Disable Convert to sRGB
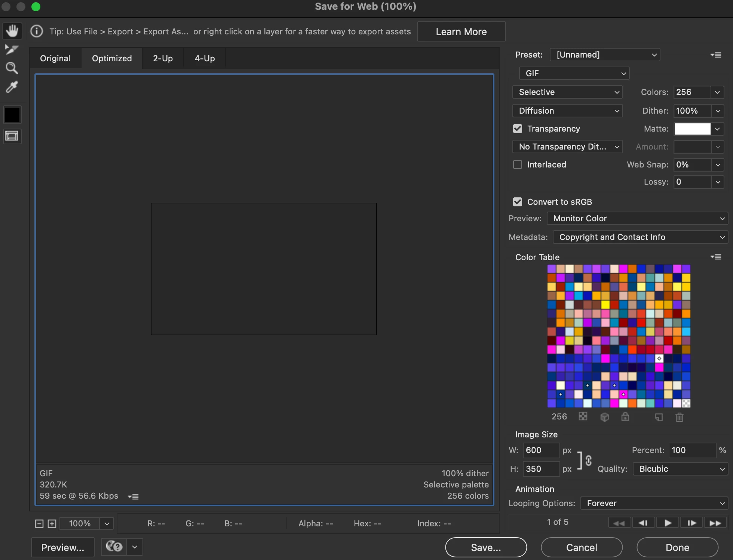 click(518, 202)
